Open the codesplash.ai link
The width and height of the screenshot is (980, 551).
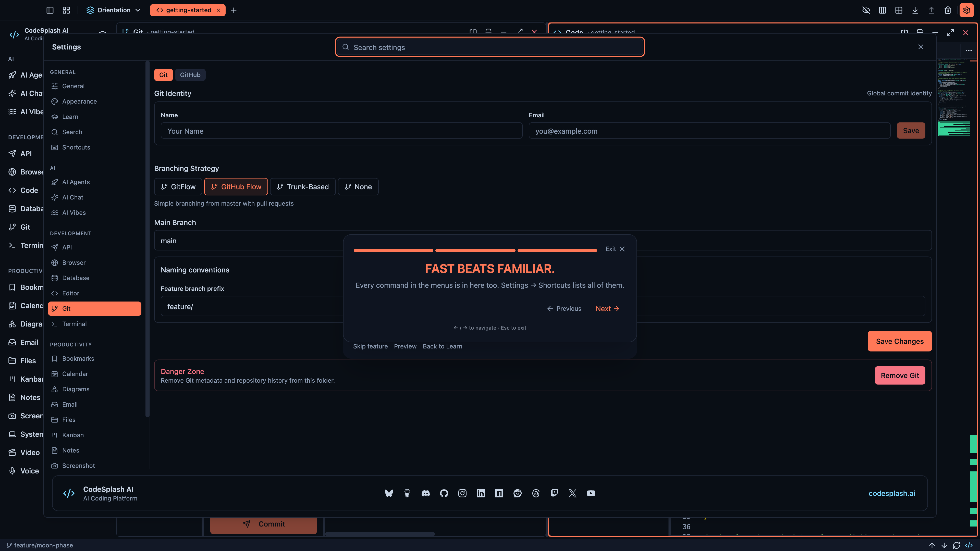pyautogui.click(x=892, y=494)
